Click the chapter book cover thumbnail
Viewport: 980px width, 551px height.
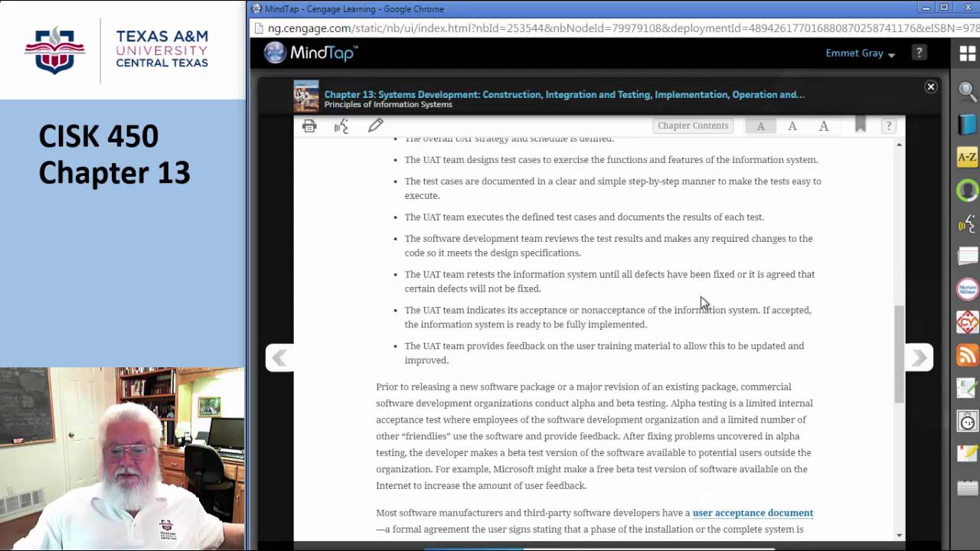pyautogui.click(x=306, y=97)
